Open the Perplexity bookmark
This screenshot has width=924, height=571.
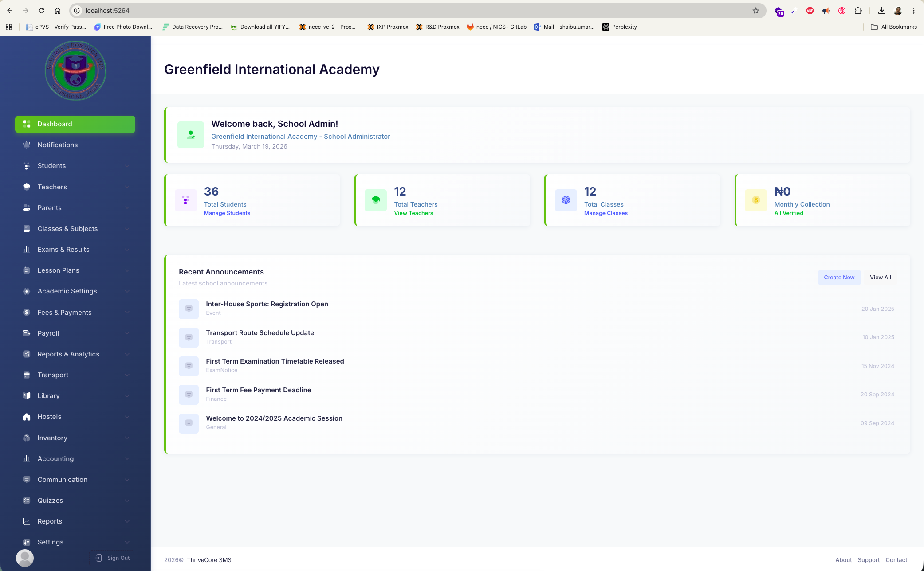(x=619, y=27)
